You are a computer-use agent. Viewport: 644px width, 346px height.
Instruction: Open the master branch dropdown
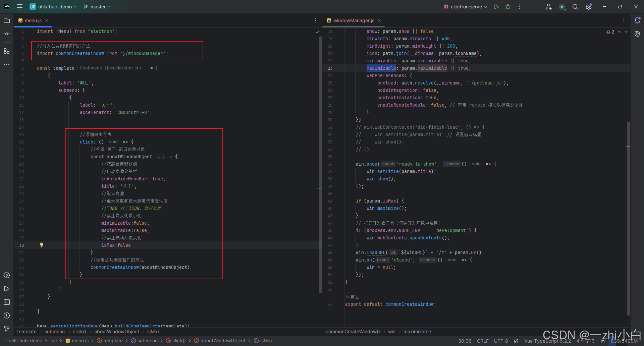pyautogui.click(x=97, y=7)
